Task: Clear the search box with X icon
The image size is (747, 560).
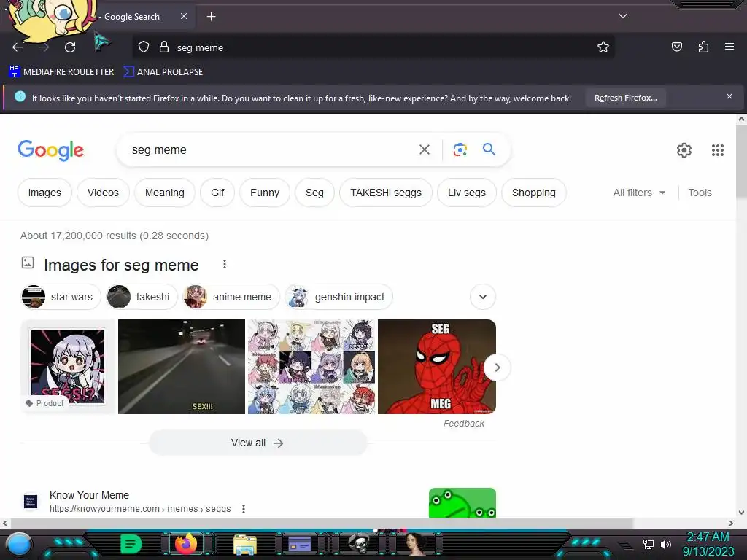Action: [x=424, y=150]
